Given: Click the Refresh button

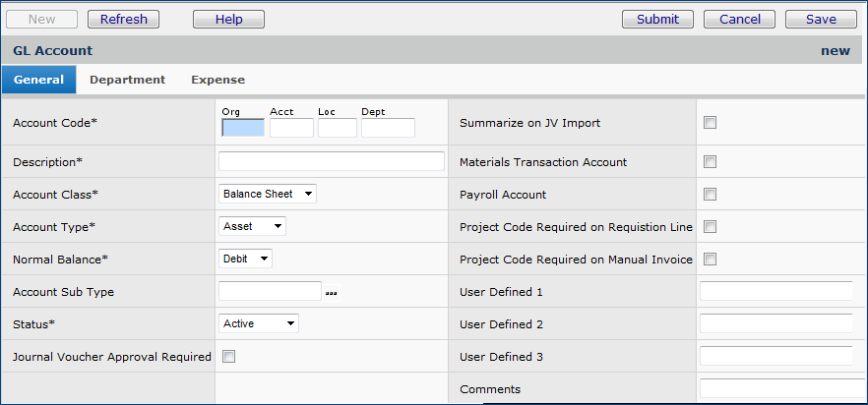Looking at the screenshot, I should pyautogui.click(x=123, y=19).
